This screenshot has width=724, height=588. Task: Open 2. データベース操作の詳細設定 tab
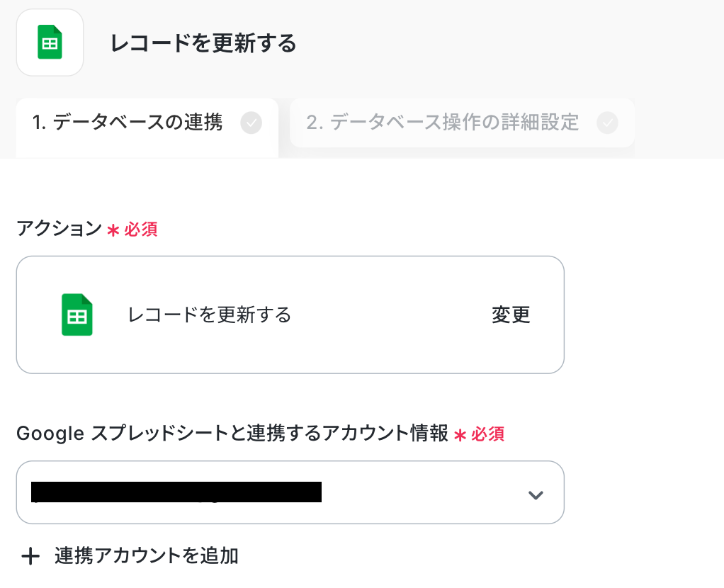(443, 123)
